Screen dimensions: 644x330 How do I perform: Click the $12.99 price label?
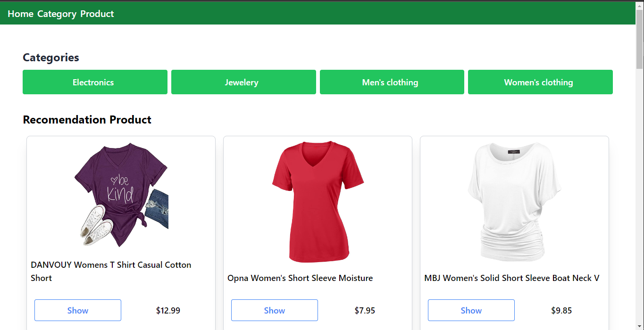(x=168, y=310)
